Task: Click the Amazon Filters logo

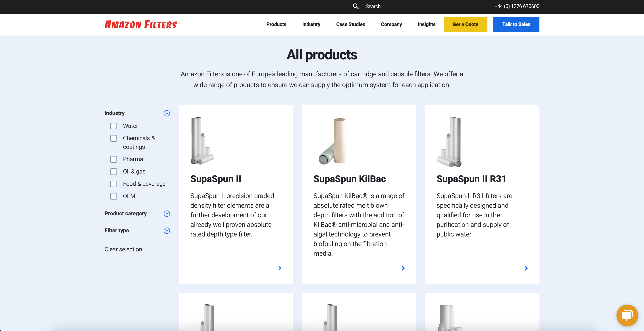Action: pyautogui.click(x=140, y=24)
